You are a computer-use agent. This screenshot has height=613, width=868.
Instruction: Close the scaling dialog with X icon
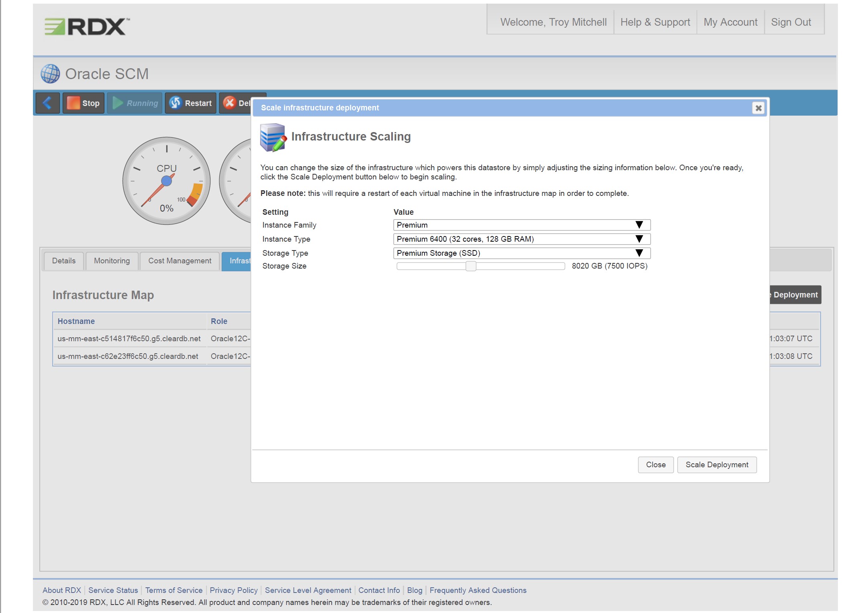758,108
